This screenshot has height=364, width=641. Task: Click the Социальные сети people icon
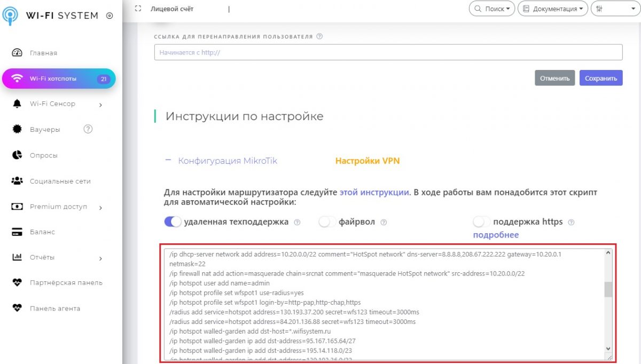[x=17, y=181]
